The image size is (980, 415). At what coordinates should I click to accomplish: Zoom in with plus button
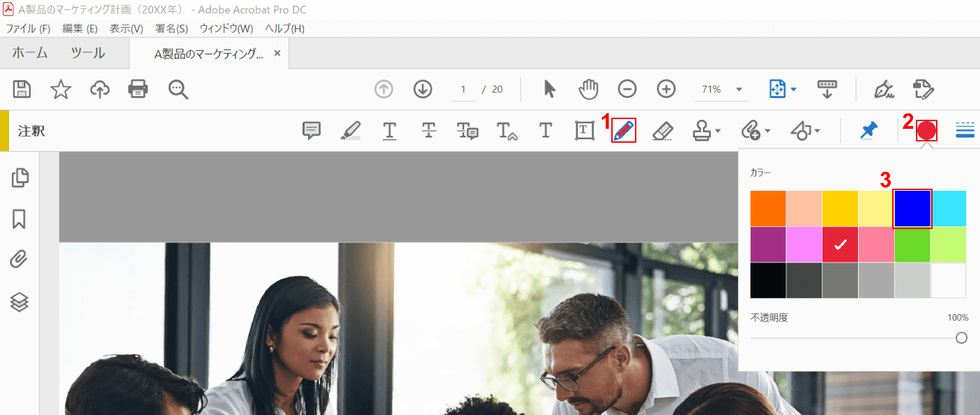click(666, 89)
